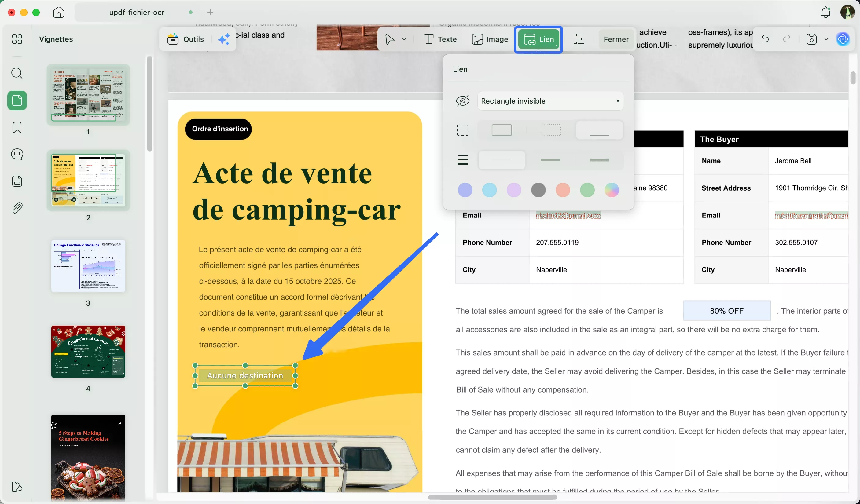Open the comments panel in the sidebar
Viewport: 860px width, 504px height.
tap(17, 154)
